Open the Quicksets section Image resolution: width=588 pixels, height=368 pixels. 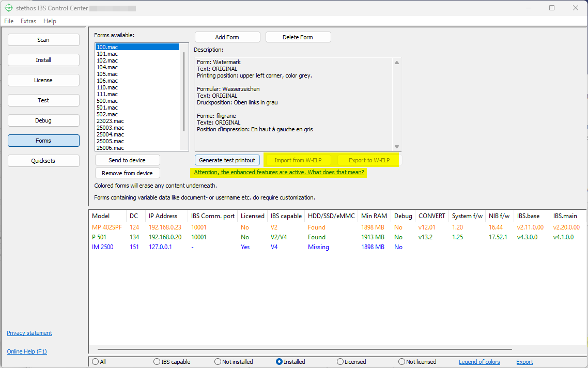click(43, 161)
